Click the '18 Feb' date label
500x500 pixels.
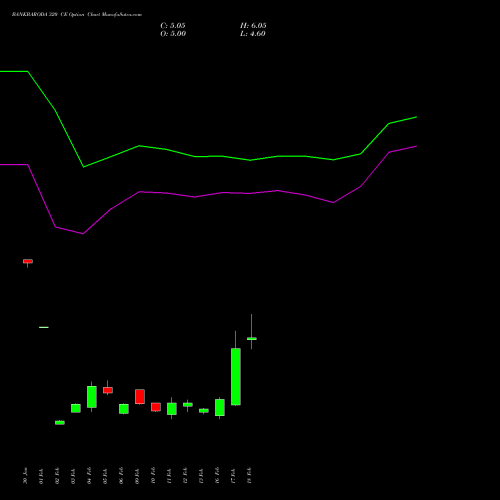[x=249, y=476]
